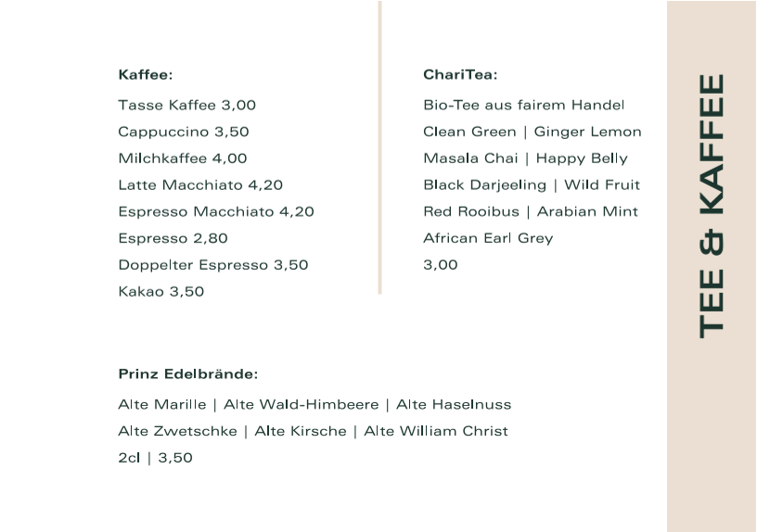757x532 pixels.
Task: Click the ChariTea heading
Action: coord(460,75)
